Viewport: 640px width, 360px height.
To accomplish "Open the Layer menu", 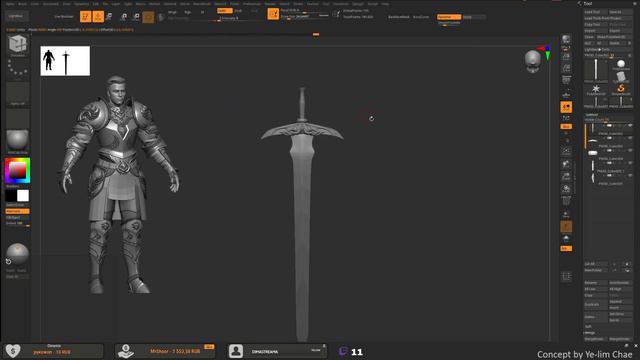I will 116,4.
